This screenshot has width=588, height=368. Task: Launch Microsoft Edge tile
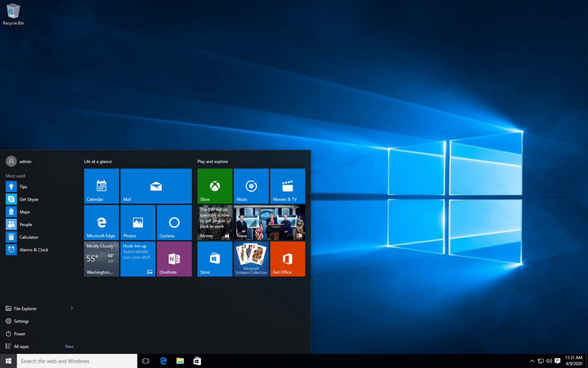[x=101, y=222]
